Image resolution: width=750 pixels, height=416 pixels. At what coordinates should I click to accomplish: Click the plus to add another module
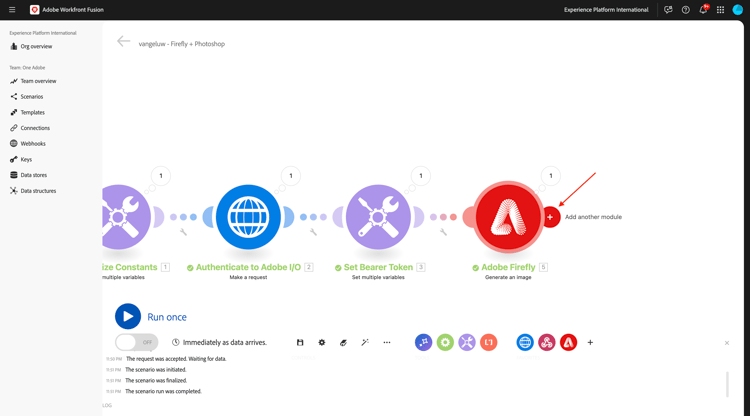pyautogui.click(x=550, y=217)
